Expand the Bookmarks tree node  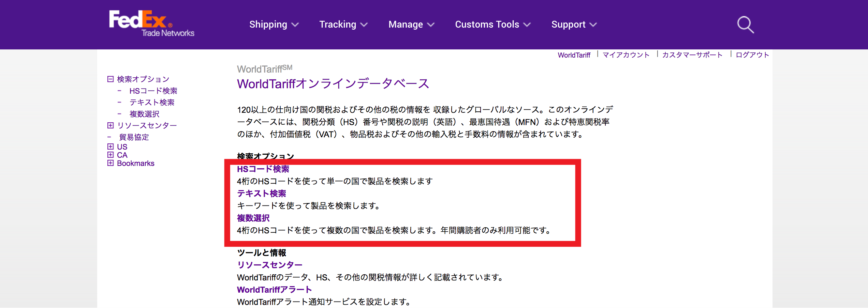pyautogui.click(x=111, y=163)
